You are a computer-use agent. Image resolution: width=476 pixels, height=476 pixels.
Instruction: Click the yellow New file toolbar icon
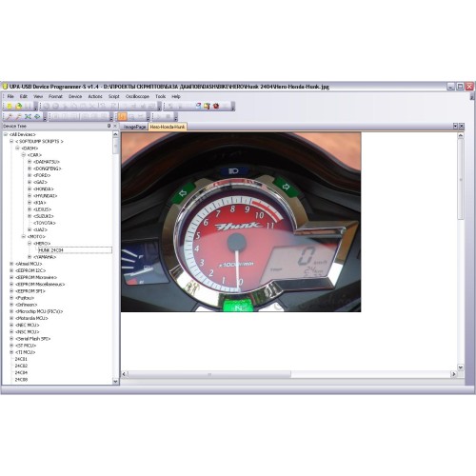point(10,106)
